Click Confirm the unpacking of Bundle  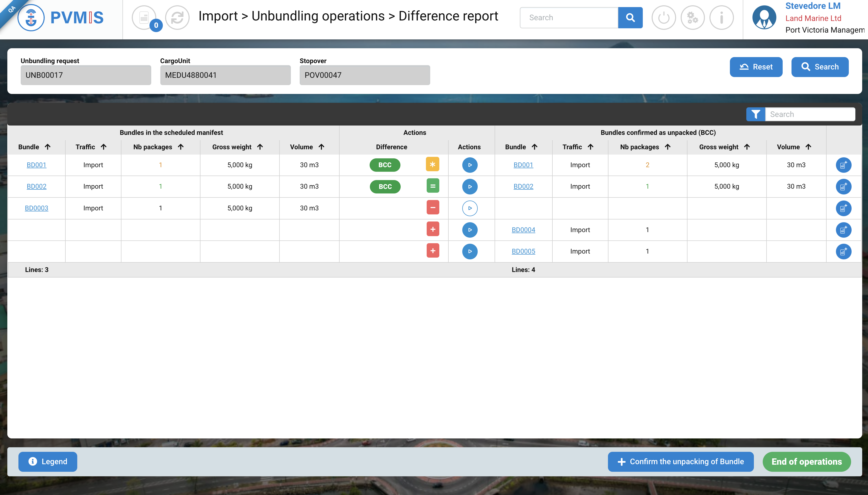(x=680, y=461)
